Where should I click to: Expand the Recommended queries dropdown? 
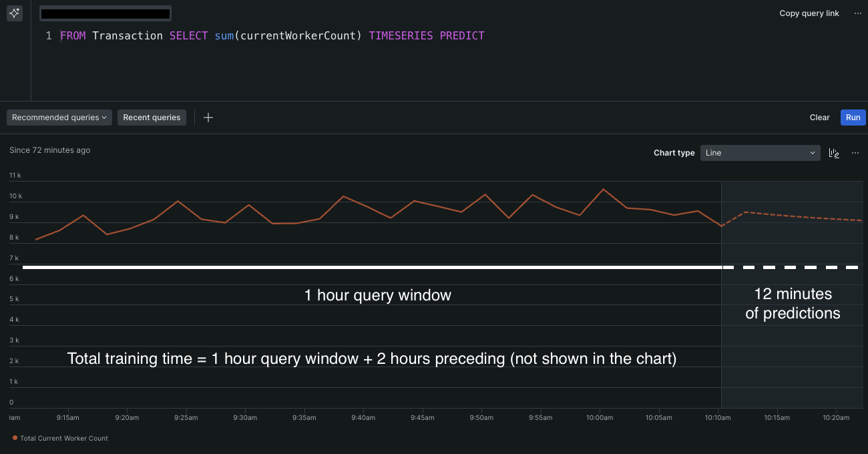[x=59, y=118]
